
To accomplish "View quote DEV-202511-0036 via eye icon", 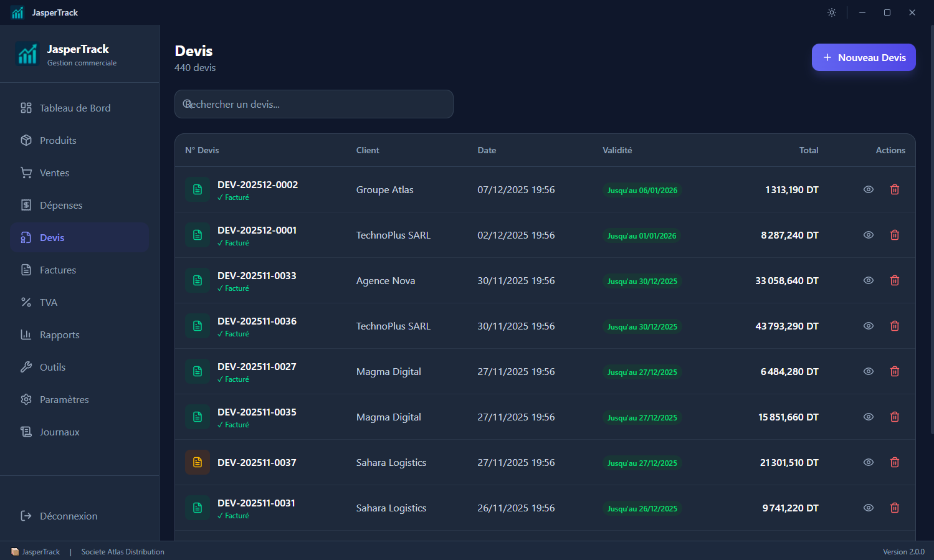I will [x=869, y=326].
